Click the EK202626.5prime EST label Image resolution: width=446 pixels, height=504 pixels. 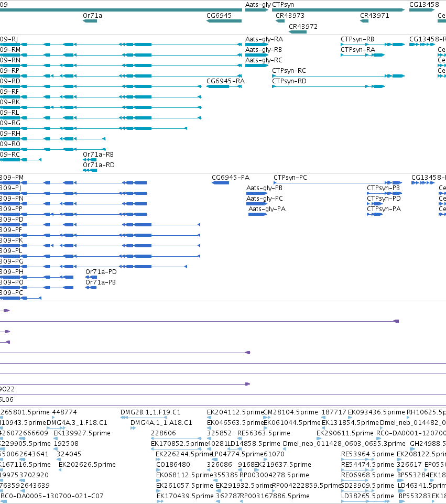(x=87, y=465)
